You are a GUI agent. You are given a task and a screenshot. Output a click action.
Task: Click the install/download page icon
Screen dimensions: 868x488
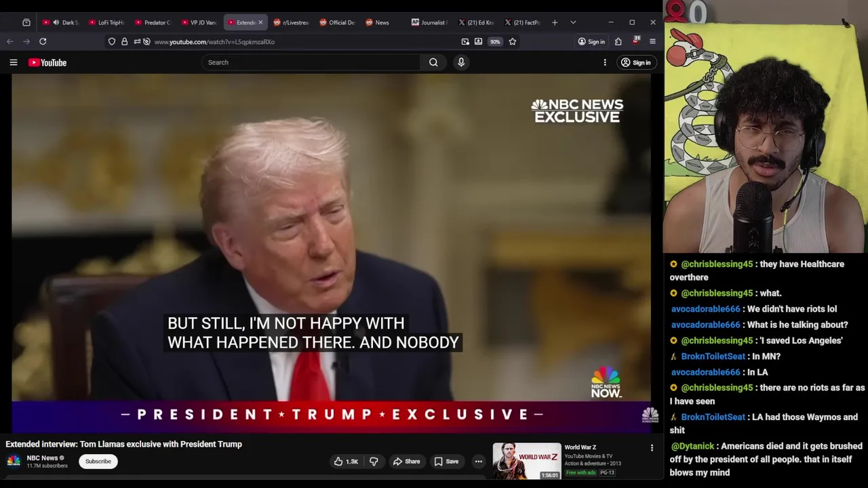pyautogui.click(x=478, y=41)
